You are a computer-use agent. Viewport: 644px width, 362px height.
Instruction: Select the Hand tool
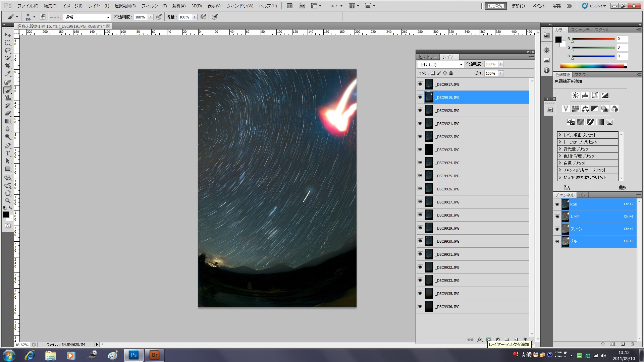[8, 193]
